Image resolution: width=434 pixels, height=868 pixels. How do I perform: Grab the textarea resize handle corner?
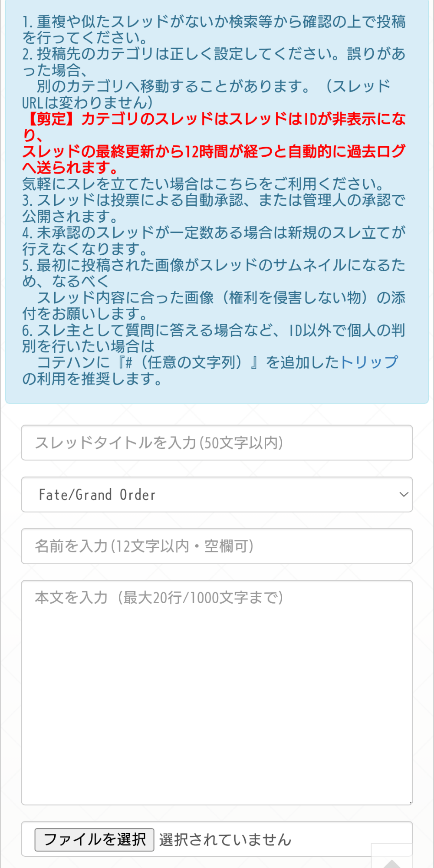(x=410, y=803)
